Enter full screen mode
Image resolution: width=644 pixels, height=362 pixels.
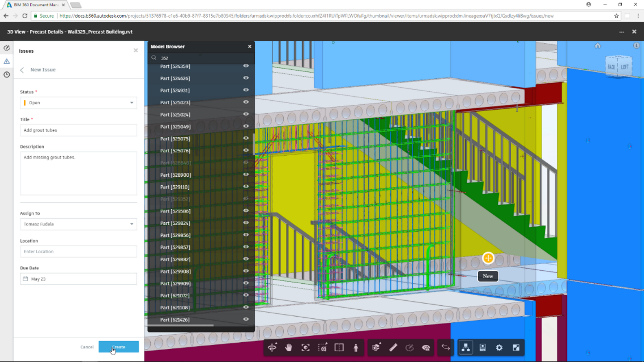[516, 347]
